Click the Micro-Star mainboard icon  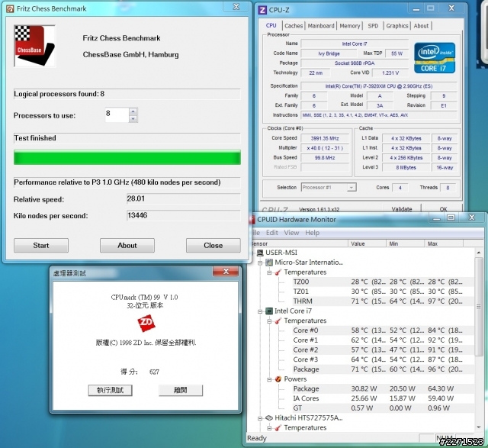pos(269,263)
